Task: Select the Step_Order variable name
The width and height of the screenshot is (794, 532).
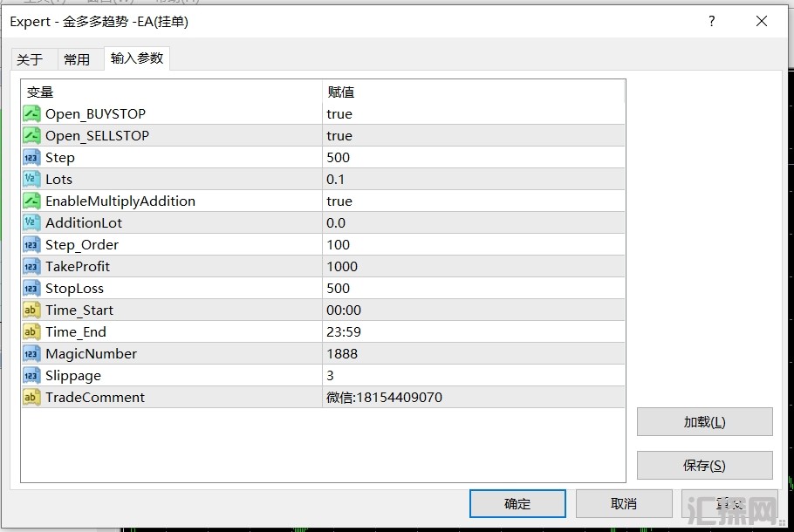Action: (81, 245)
